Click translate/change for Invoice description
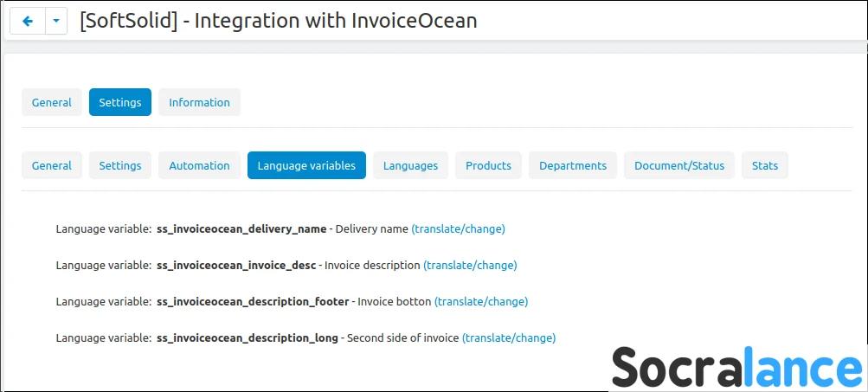Image resolution: width=868 pixels, height=392 pixels. (470, 265)
